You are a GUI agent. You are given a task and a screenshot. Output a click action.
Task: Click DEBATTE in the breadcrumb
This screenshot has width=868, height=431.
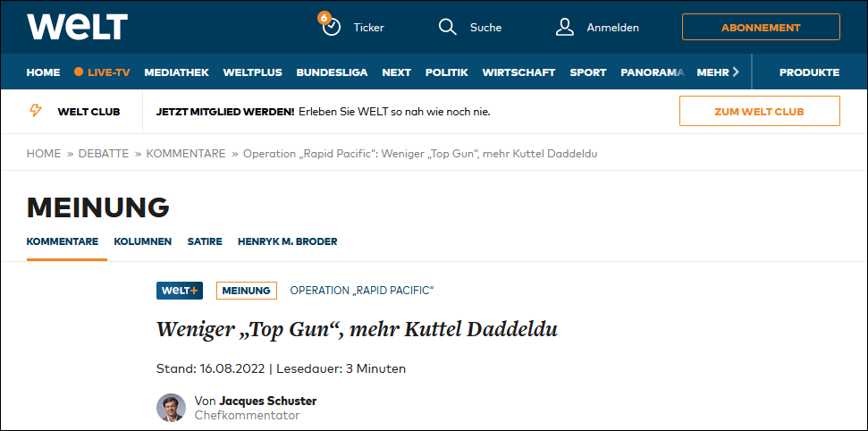click(104, 154)
